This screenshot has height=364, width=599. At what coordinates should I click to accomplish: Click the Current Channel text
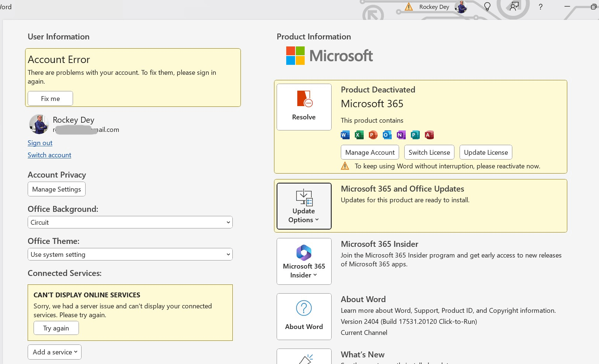[x=364, y=332]
